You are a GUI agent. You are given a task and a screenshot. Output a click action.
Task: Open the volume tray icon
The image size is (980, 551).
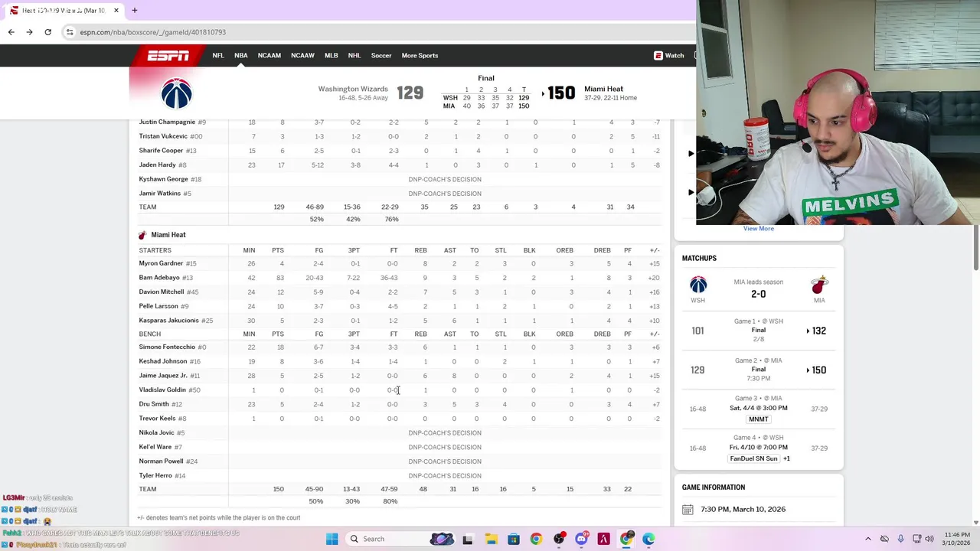tap(929, 539)
